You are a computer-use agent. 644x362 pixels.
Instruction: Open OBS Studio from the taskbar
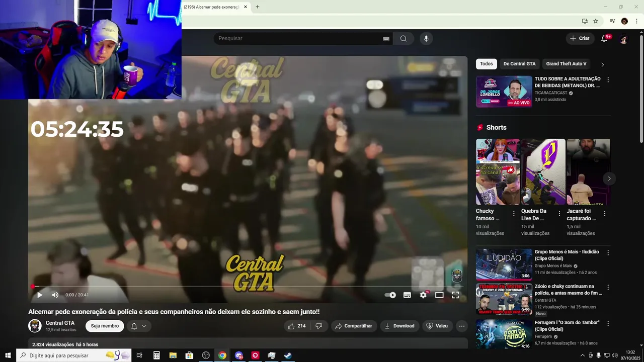pyautogui.click(x=206, y=355)
